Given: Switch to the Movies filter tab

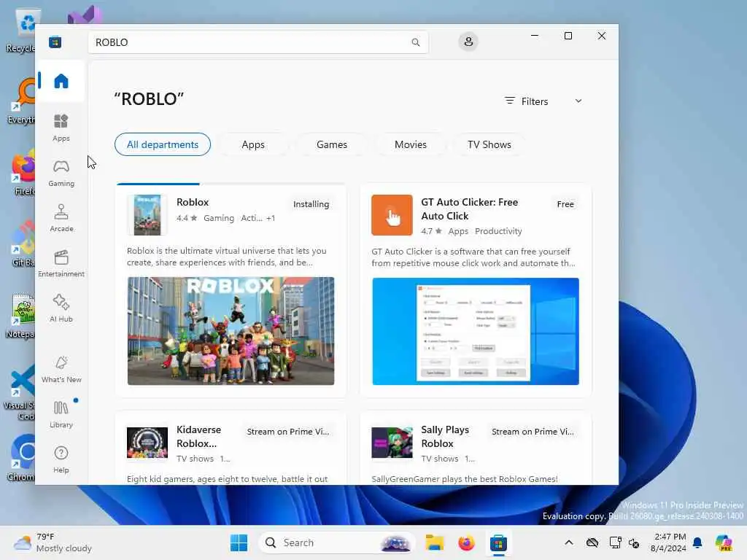Looking at the screenshot, I should pos(411,144).
